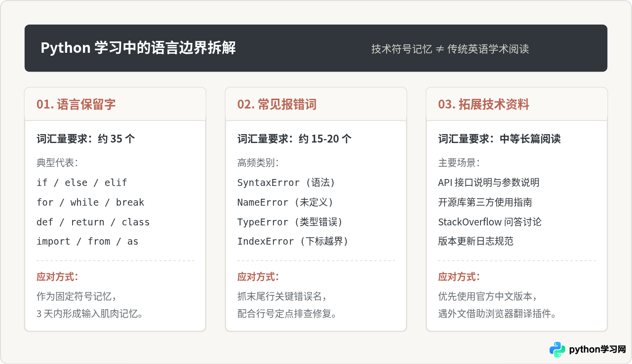Click text 词汇量要求:约 15-20 个
The height and width of the screenshot is (364, 632).
[x=295, y=139]
